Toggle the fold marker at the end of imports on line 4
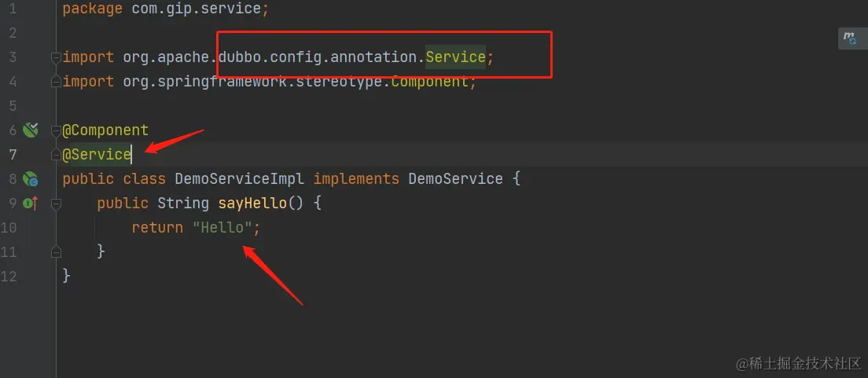The height and width of the screenshot is (378, 868). [55, 82]
